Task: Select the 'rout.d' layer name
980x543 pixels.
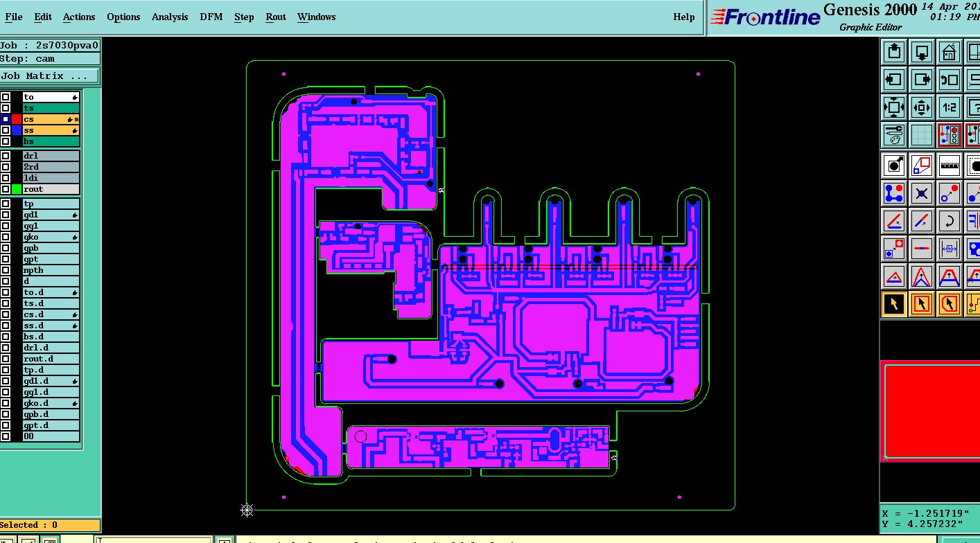Action: 51,359
